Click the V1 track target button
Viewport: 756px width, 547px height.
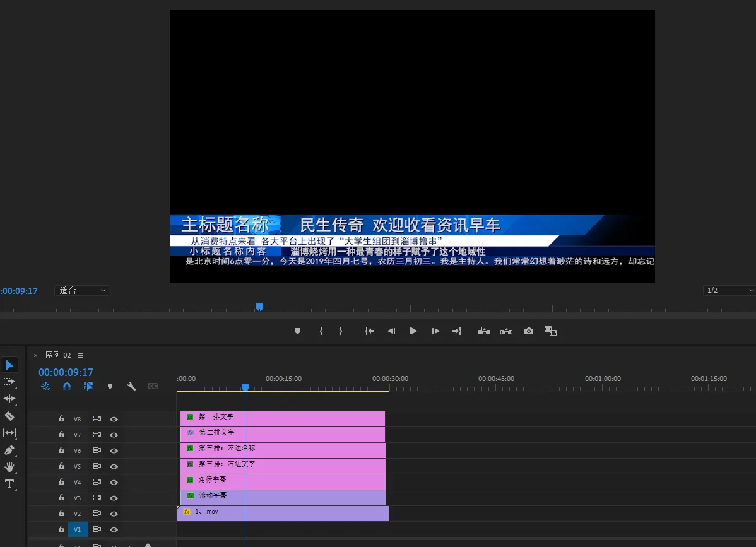click(78, 529)
